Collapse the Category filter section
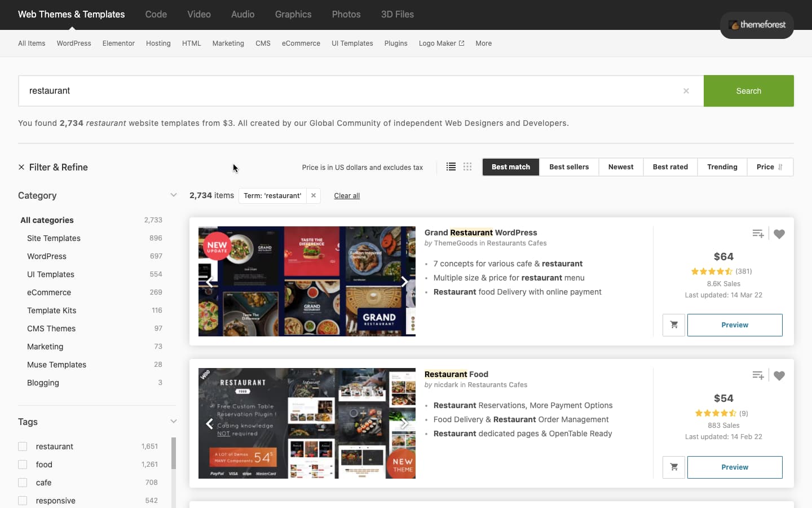 (x=174, y=195)
